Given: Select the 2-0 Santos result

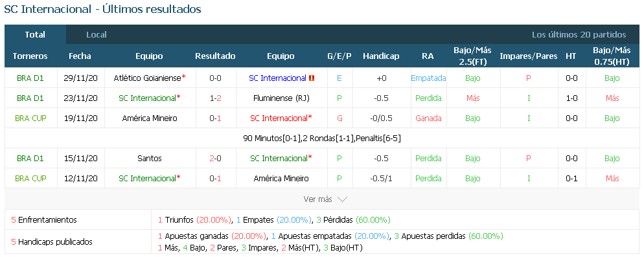Looking at the screenshot, I should [216, 158].
